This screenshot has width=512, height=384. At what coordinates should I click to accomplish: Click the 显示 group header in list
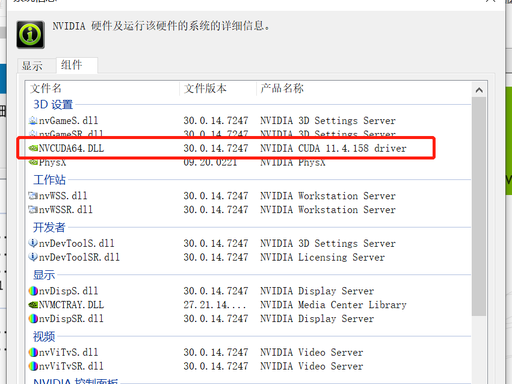pyautogui.click(x=44, y=275)
